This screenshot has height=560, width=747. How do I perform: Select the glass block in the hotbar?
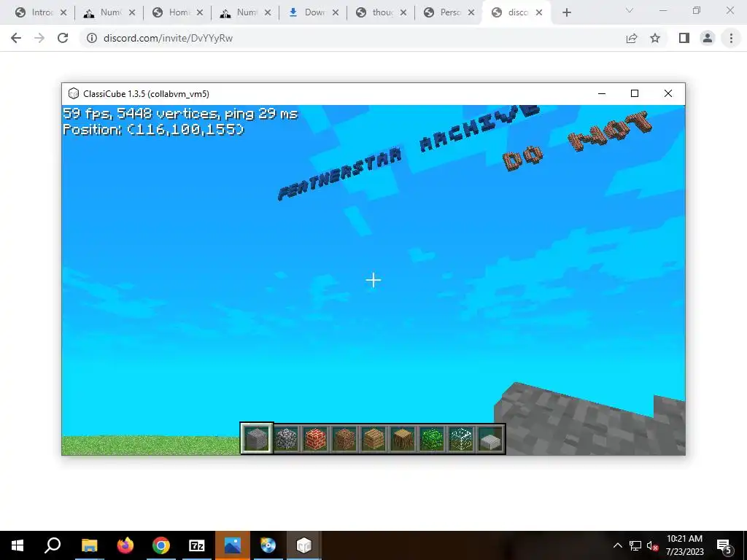click(461, 438)
